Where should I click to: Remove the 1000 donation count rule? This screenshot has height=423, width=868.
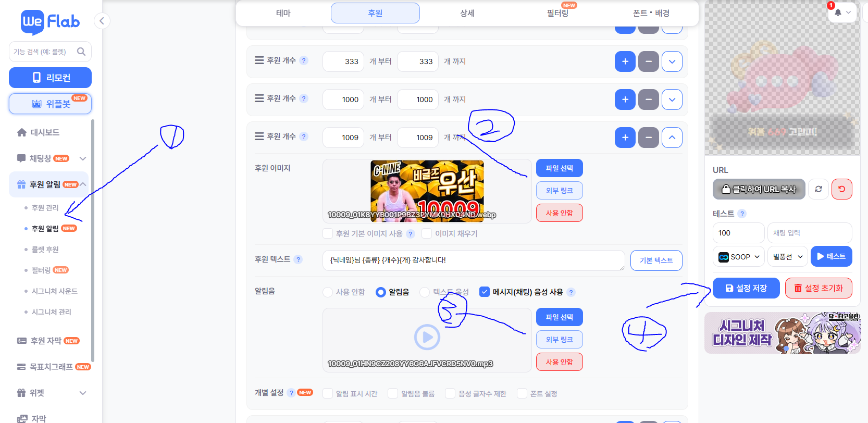(648, 99)
